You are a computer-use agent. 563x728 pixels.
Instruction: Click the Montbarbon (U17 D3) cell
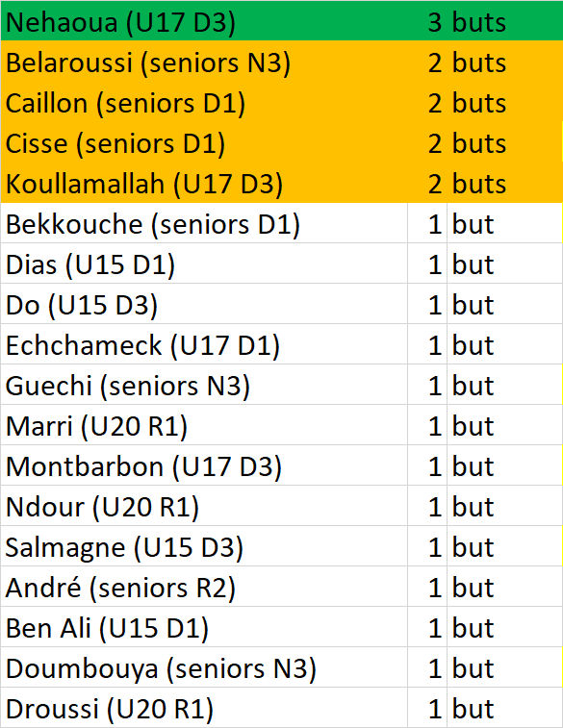pos(204,465)
